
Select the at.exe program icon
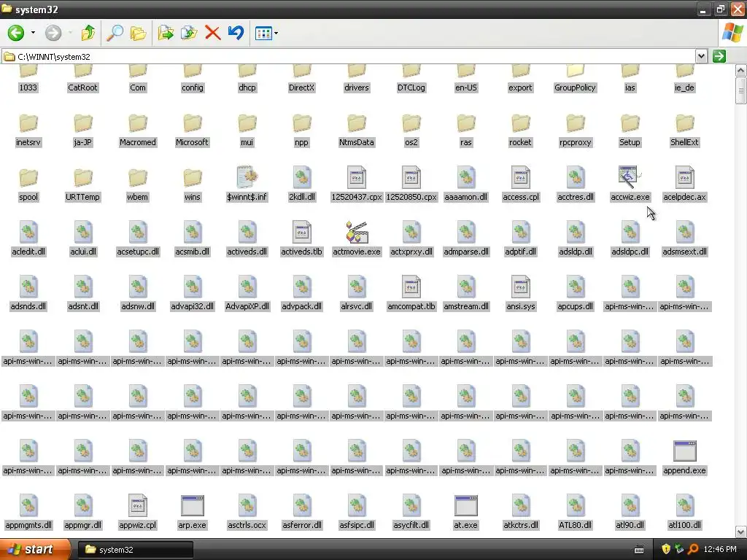[x=466, y=506]
